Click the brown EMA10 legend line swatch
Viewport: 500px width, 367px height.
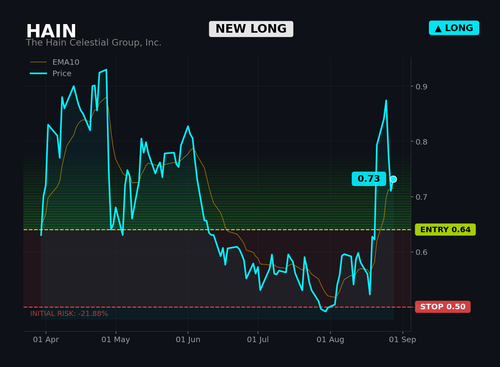click(38, 62)
